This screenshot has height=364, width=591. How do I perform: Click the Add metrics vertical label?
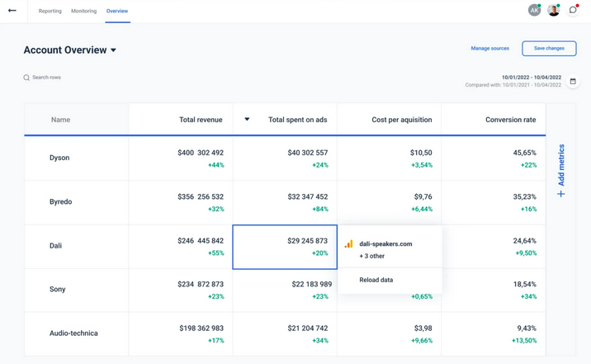click(561, 165)
